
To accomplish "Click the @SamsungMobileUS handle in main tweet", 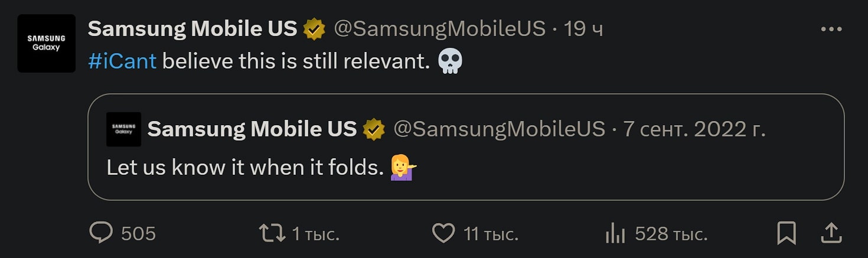I will [x=439, y=29].
